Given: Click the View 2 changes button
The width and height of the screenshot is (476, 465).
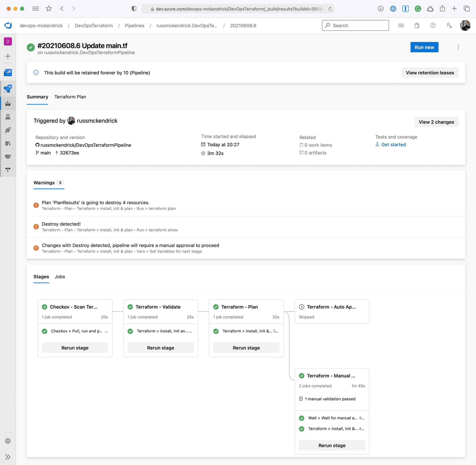Looking at the screenshot, I should coord(436,122).
